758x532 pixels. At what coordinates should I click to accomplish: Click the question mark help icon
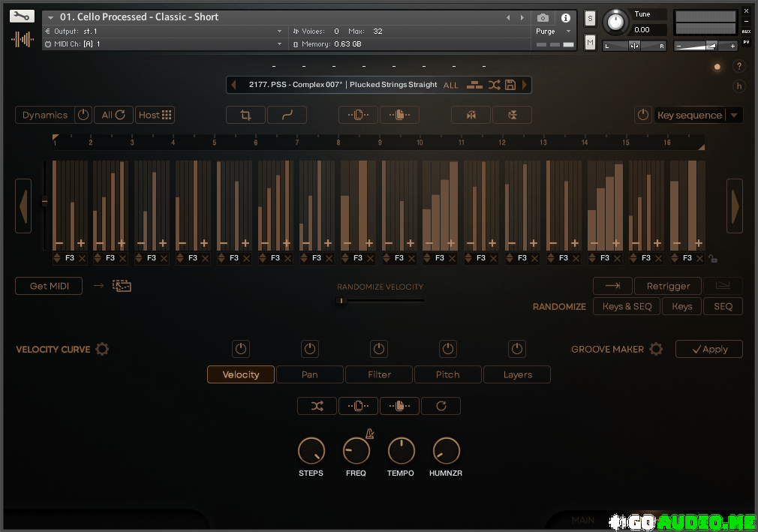(738, 67)
